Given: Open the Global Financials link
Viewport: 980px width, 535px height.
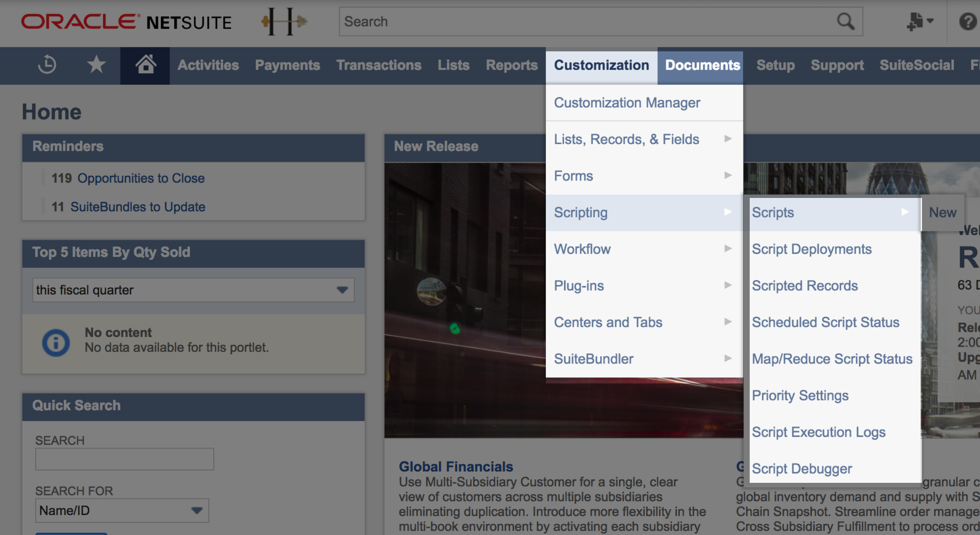Looking at the screenshot, I should tap(456, 467).
